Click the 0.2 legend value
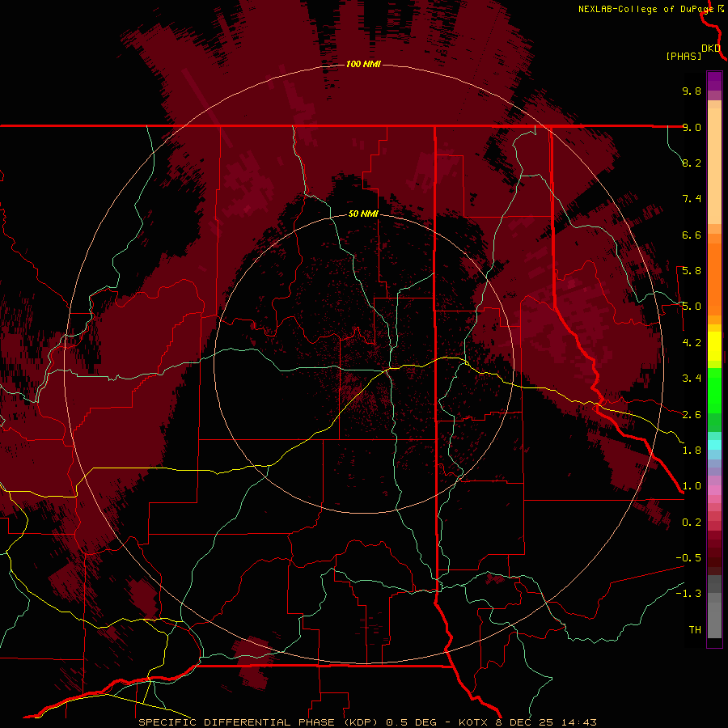Screen dimensions: 728x728 pos(692,523)
